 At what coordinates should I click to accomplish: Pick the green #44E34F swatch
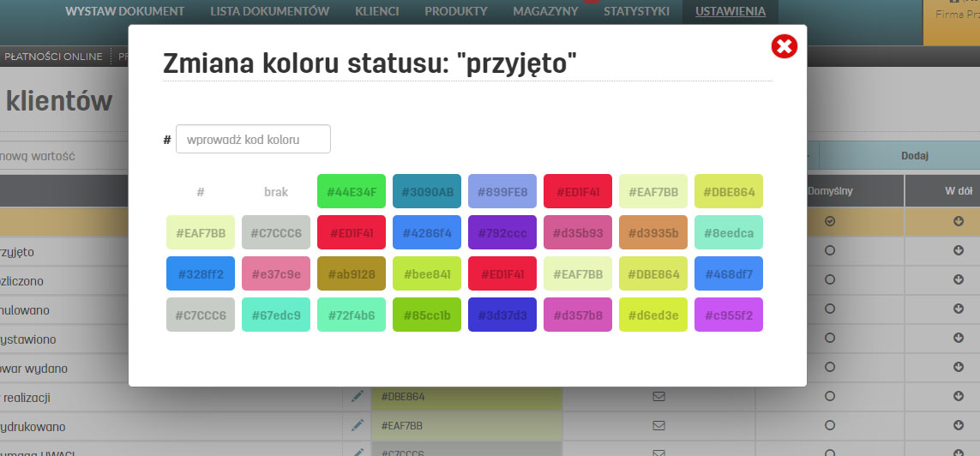click(x=352, y=191)
